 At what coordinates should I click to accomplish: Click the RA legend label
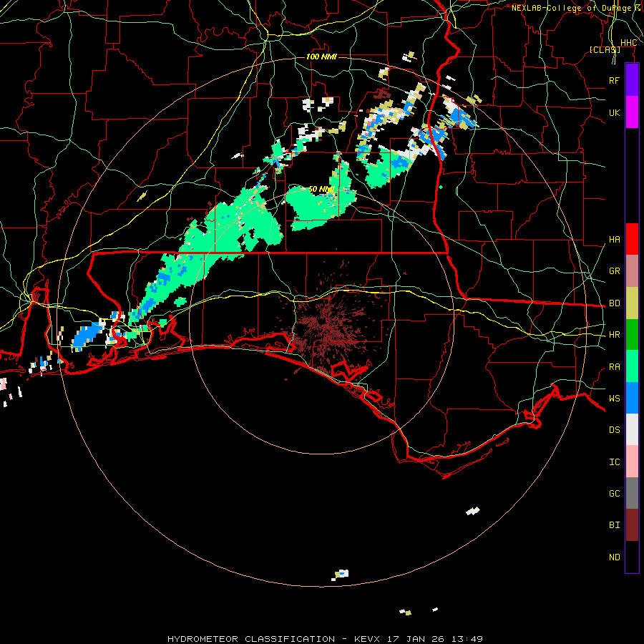[x=614, y=367]
